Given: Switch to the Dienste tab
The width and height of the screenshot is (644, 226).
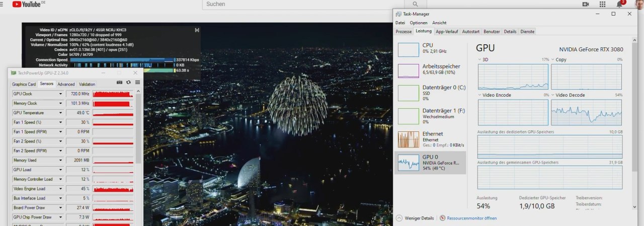Looking at the screenshot, I should (527, 31).
